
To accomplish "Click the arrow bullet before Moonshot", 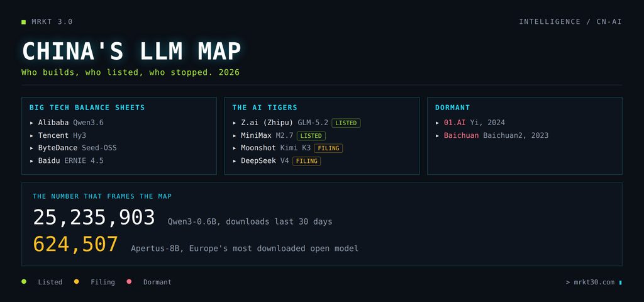I will (x=235, y=148).
